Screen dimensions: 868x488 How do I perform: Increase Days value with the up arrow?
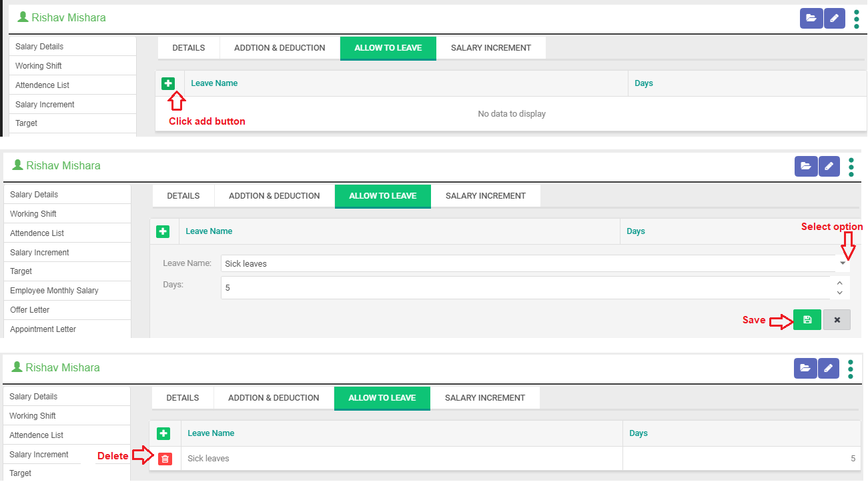pos(839,283)
